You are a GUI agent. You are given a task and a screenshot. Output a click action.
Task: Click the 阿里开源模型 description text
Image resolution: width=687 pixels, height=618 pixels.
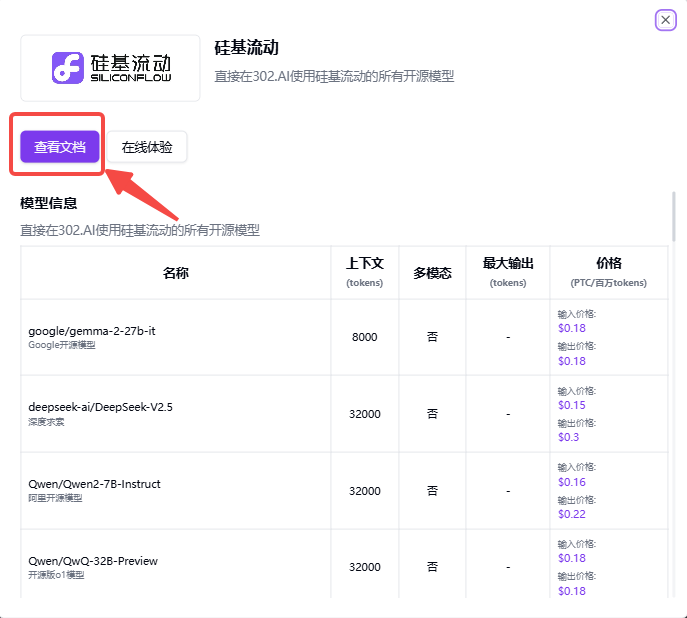pyautogui.click(x=55, y=498)
